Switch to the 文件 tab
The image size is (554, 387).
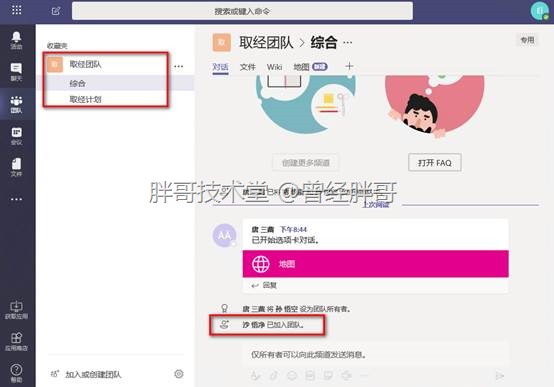248,67
